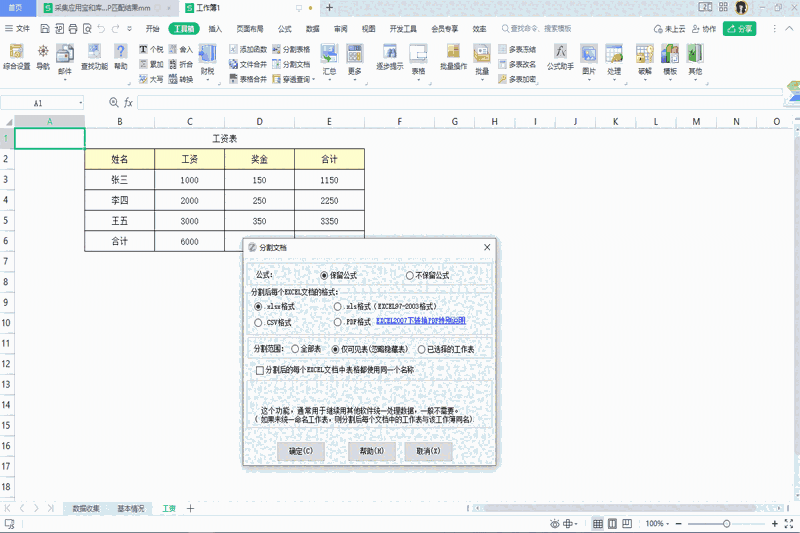The image size is (800, 533).
Task: Select the 不保留公式 radio option
Action: point(410,275)
